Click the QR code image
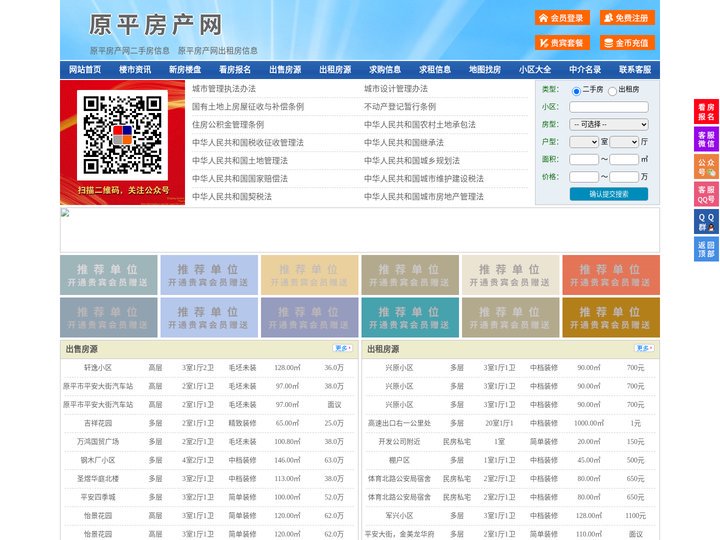This screenshot has width=720, height=540. 122,135
